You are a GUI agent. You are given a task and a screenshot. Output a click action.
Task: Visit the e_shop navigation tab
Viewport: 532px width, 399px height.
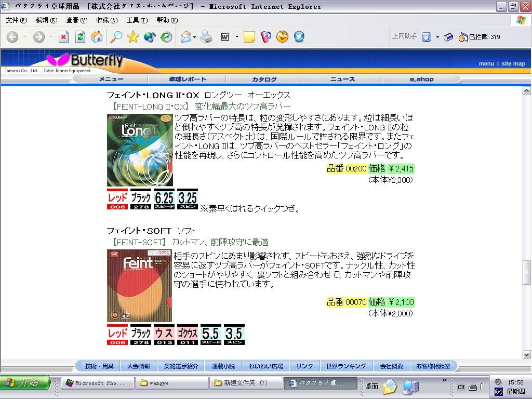click(x=421, y=79)
